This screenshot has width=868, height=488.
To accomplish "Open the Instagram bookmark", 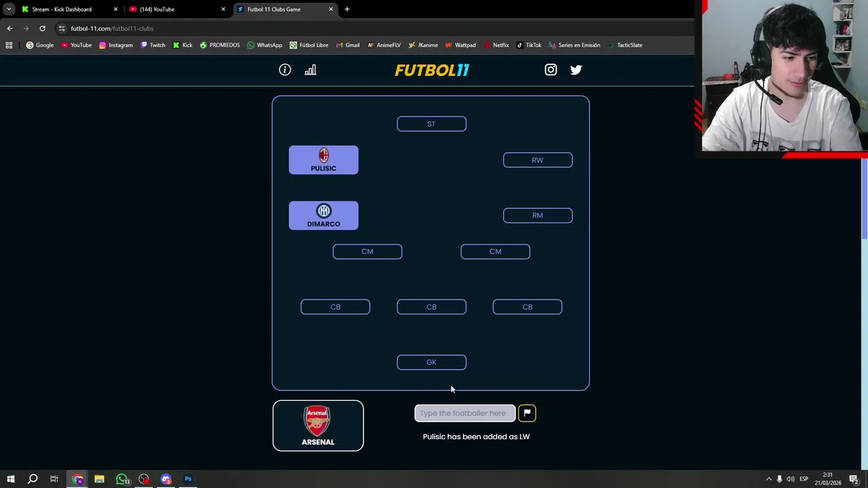I will 116,45.
